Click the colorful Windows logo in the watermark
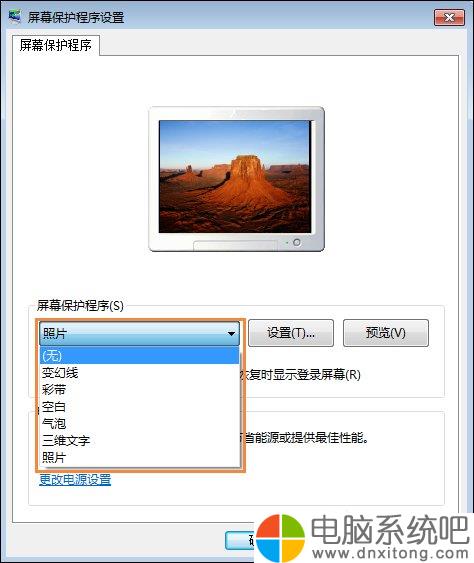 pyautogui.click(x=280, y=538)
